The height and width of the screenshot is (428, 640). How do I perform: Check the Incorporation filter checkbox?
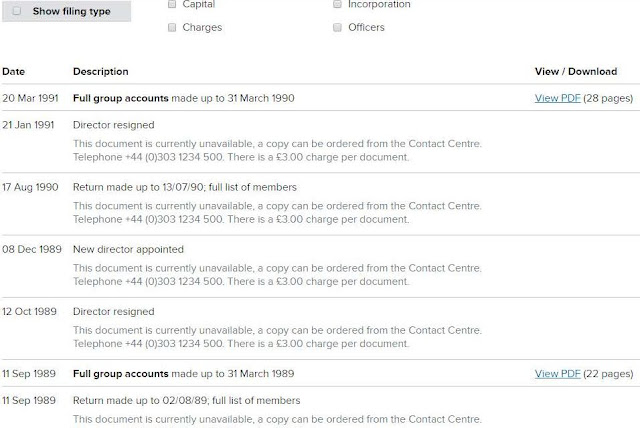coord(337,4)
